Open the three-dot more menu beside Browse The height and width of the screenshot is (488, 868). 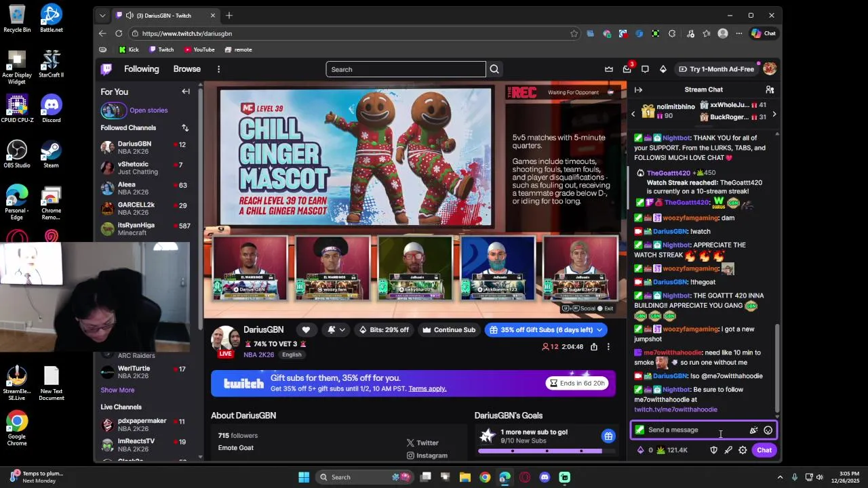point(218,69)
